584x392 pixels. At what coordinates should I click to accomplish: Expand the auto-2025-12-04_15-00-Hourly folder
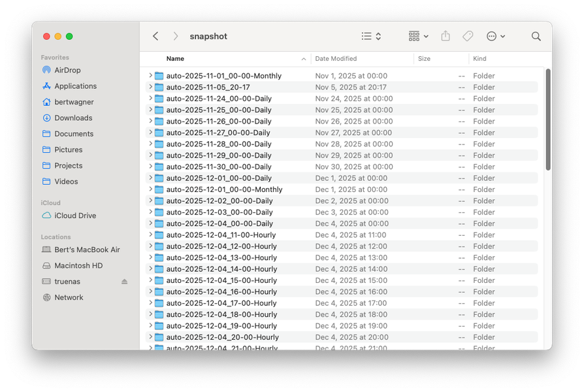click(x=150, y=280)
